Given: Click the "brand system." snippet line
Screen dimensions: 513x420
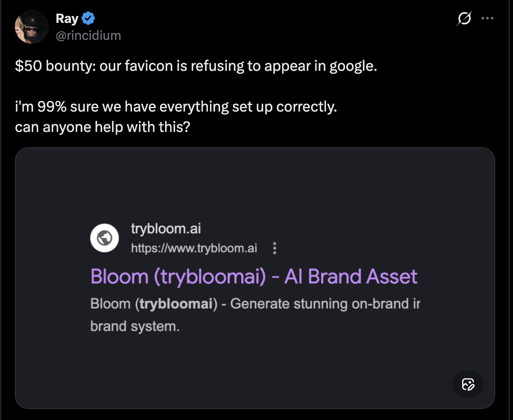Looking at the screenshot, I should pyautogui.click(x=135, y=326).
